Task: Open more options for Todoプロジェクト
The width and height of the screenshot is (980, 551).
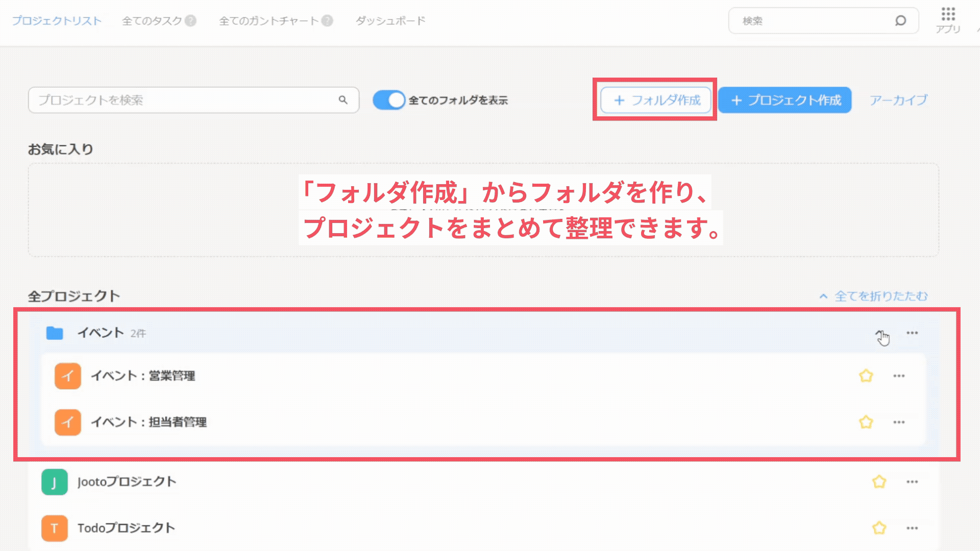Action: coord(912,528)
